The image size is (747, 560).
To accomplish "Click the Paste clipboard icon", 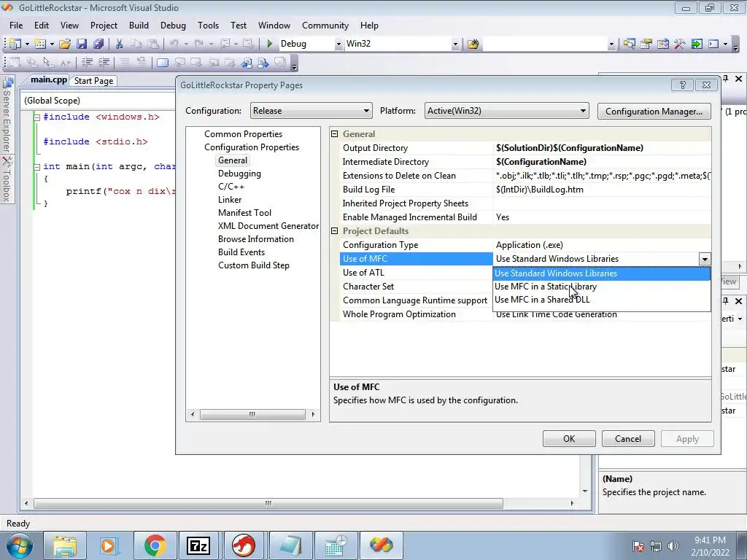I will click(x=153, y=44).
